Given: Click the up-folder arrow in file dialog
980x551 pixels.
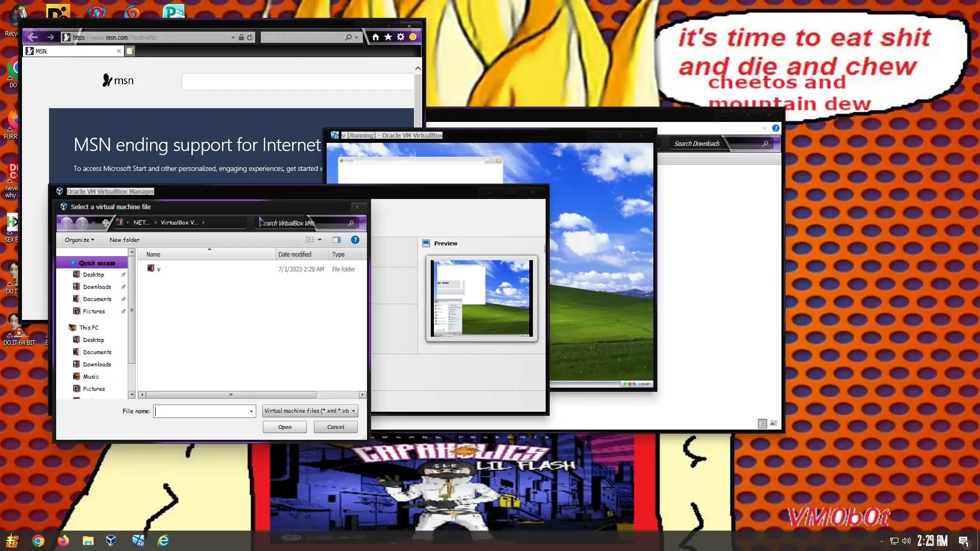Looking at the screenshot, I should coord(106,223).
